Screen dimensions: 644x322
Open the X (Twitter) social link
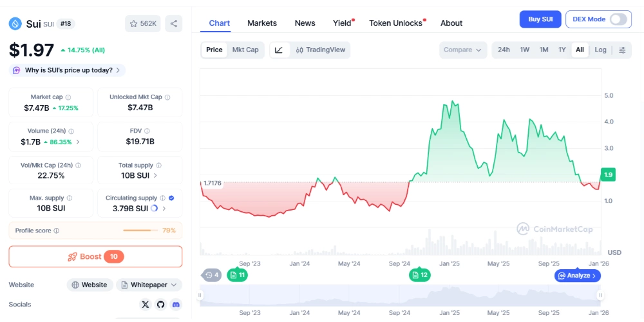(145, 305)
